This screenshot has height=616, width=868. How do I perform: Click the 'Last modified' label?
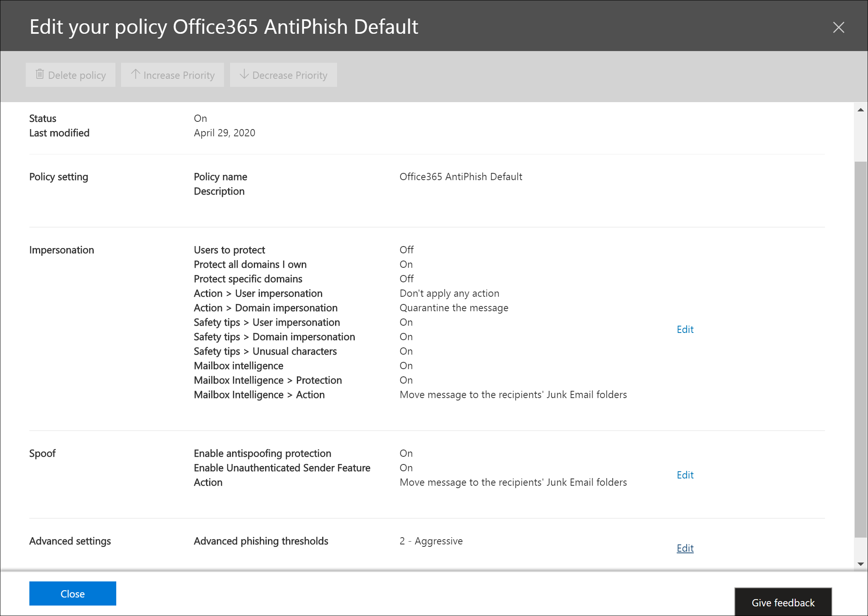point(59,133)
